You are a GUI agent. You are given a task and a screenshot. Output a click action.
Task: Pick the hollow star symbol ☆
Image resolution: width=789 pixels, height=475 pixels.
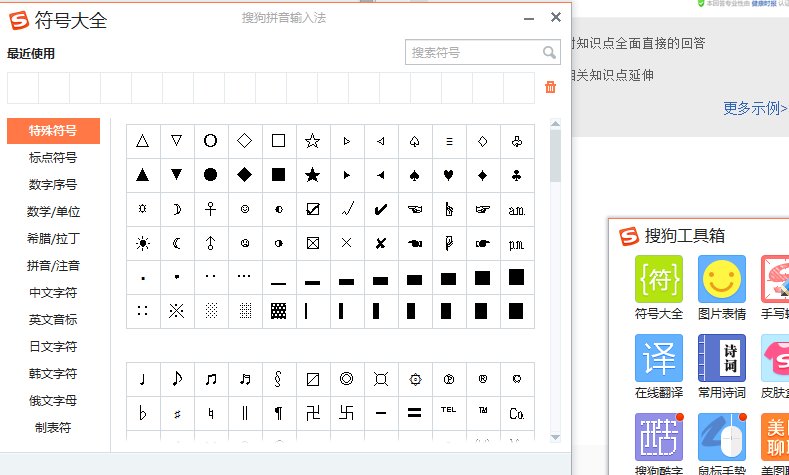[x=312, y=141]
